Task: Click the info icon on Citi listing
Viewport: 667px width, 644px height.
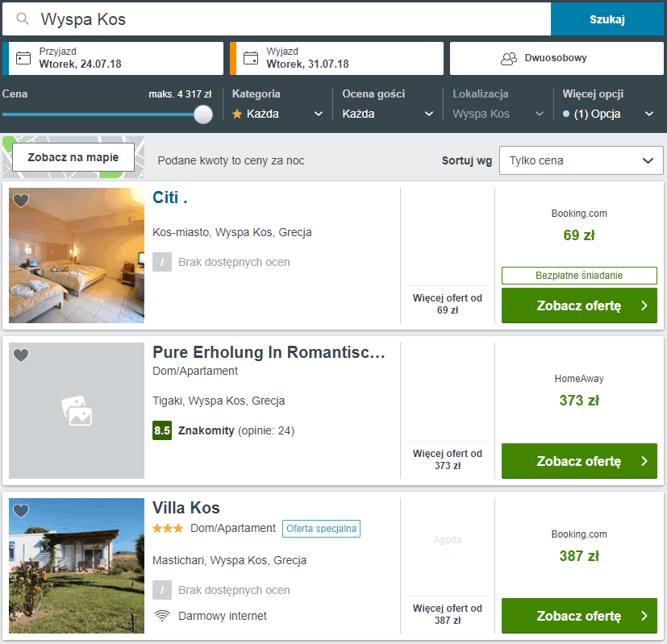Action: (x=162, y=262)
